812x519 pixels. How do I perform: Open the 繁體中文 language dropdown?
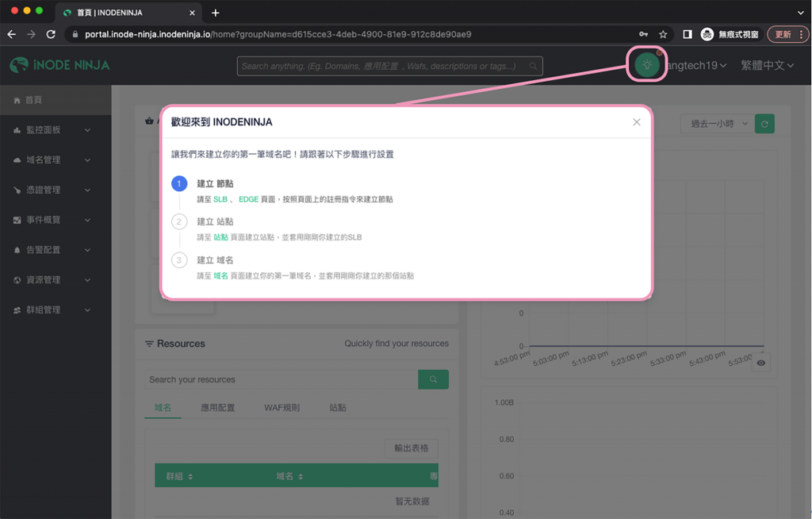(767, 65)
